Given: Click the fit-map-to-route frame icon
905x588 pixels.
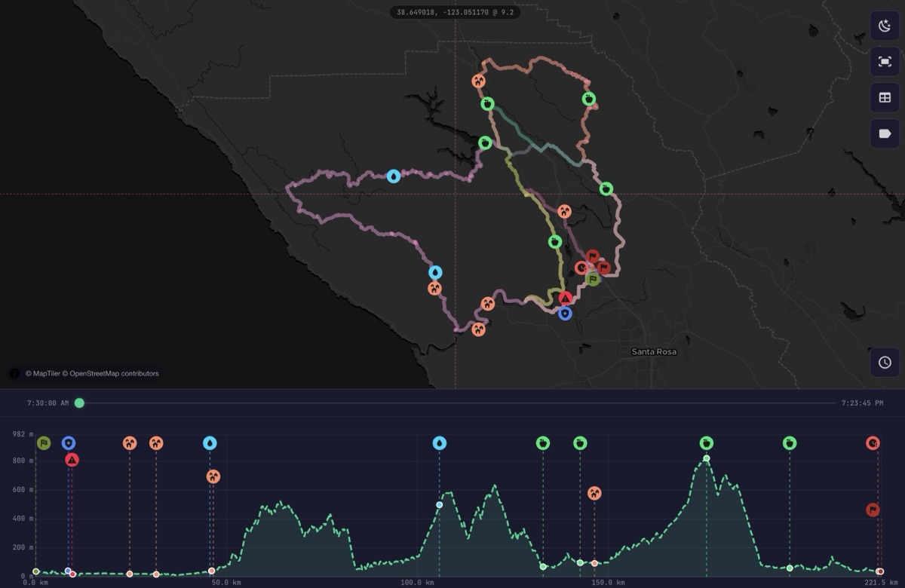Looking at the screenshot, I should [x=884, y=61].
